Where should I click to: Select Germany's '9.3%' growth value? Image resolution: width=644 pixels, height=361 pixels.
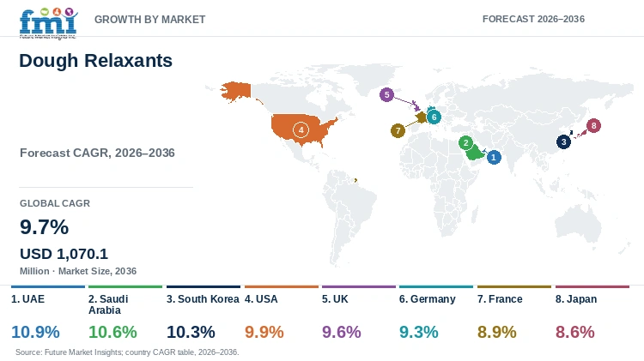[x=418, y=332]
